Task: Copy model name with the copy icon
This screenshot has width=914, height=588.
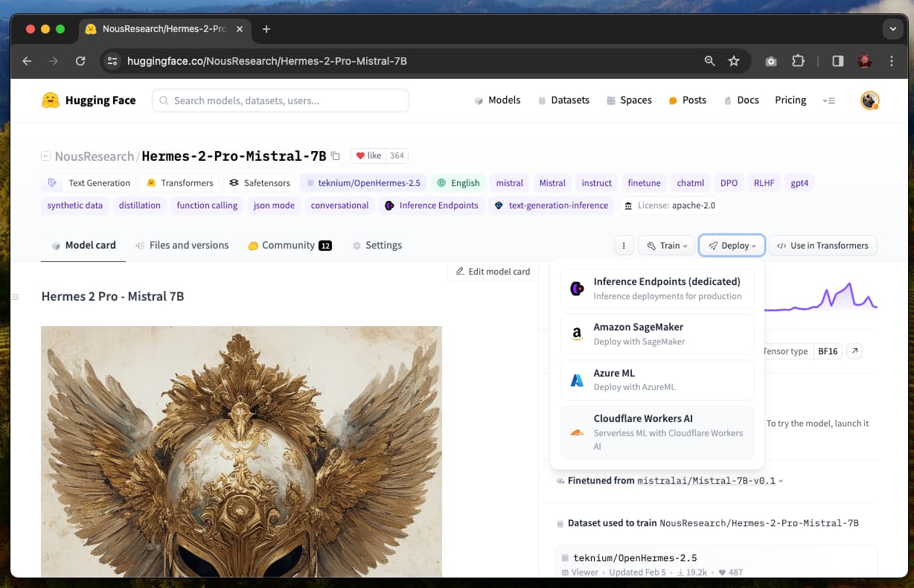Action: 336,156
